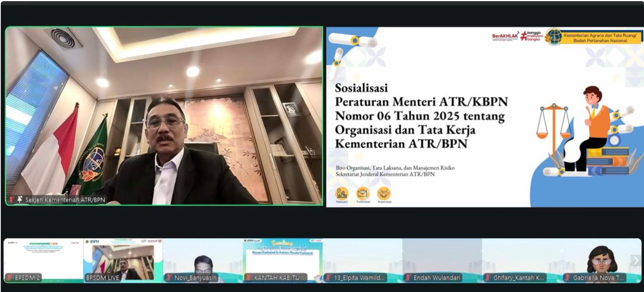
Task: Click muted mic icon on Endah Wulandari tile
Action: 408,277
